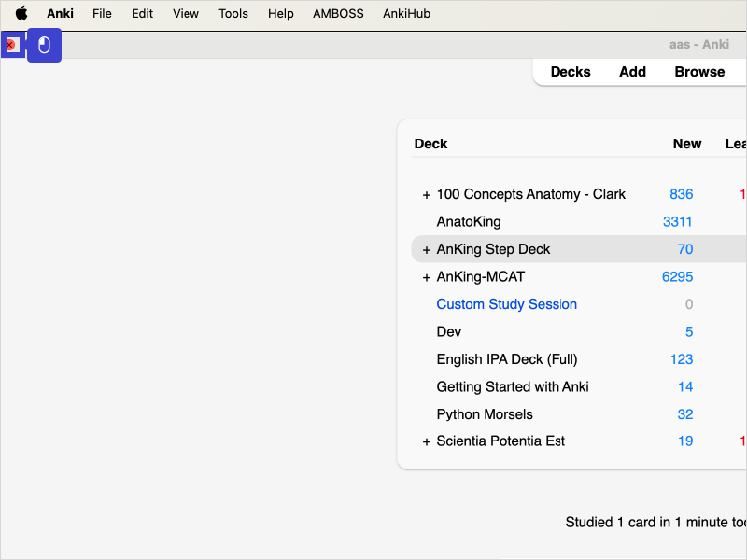Expand the Scientia Potentia Est deck
Image resolution: width=747 pixels, height=560 pixels.
[427, 441]
